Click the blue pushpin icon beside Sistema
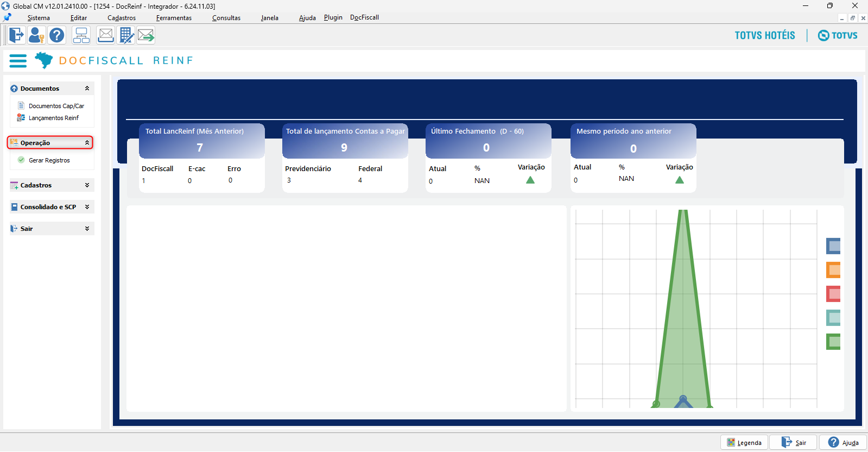Viewport: 868px width, 452px height. coord(8,17)
